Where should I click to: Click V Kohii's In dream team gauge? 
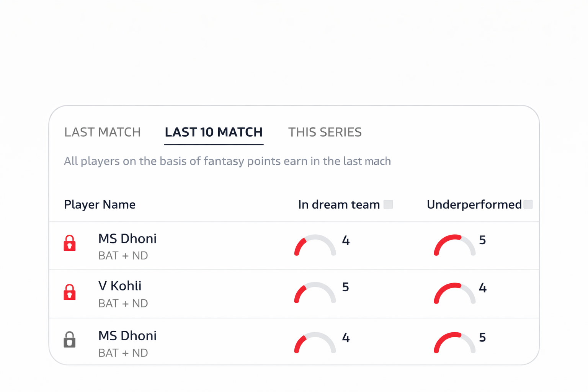click(x=315, y=293)
